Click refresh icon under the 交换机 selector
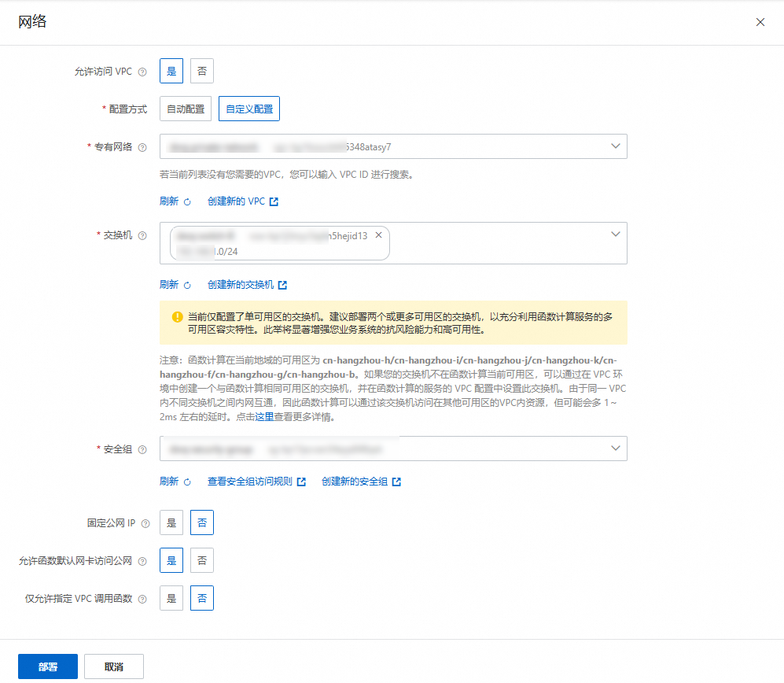The height and width of the screenshot is (683, 784). 187,285
